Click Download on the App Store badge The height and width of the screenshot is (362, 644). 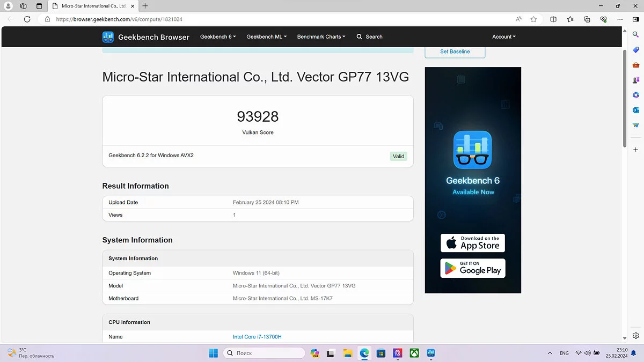pos(473,243)
